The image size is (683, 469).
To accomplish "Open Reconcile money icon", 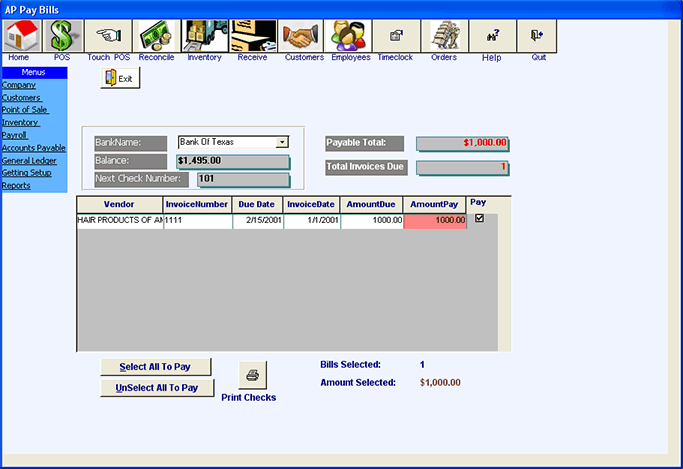I will click(156, 36).
